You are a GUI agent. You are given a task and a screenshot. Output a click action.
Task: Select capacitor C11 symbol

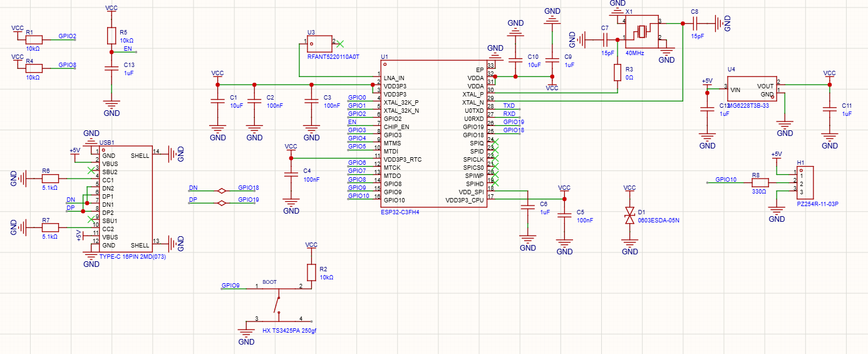tap(829, 110)
